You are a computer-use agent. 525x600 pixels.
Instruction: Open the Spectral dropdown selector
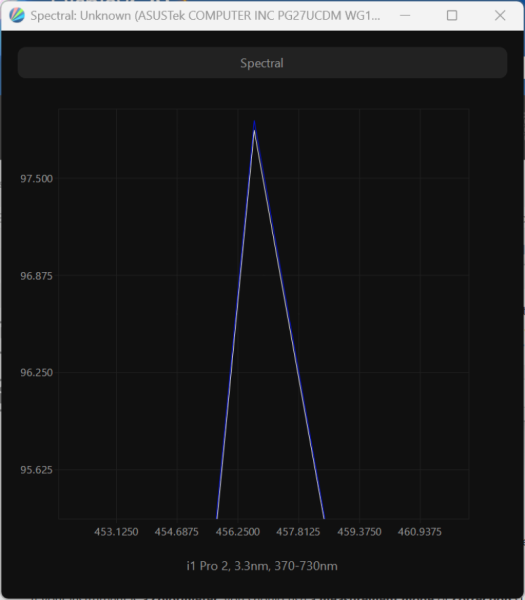pyautogui.click(x=262, y=63)
